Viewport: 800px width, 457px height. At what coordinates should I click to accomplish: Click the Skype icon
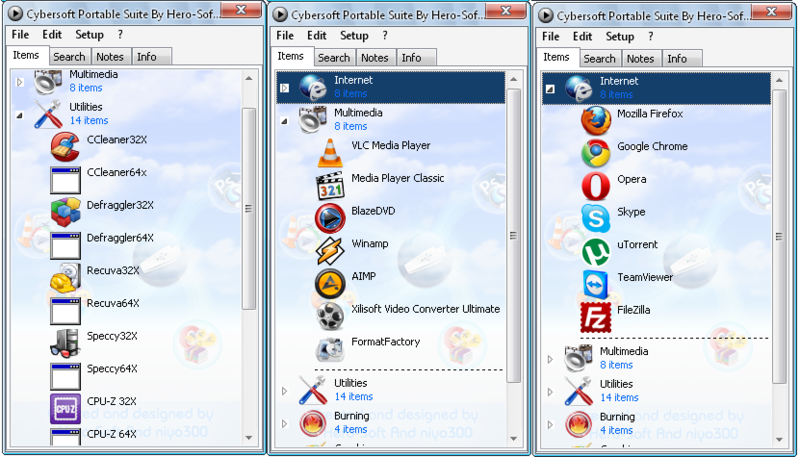click(596, 219)
